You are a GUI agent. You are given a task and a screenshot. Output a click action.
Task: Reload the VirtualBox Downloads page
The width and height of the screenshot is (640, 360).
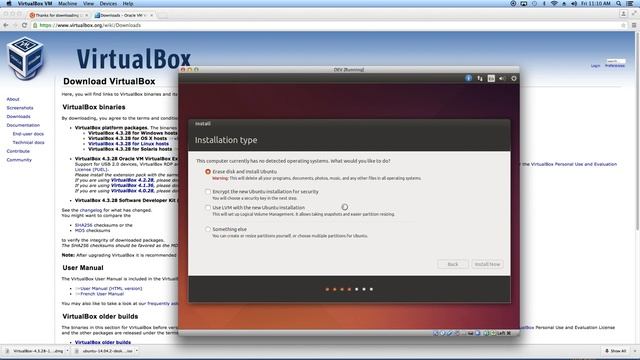[24, 25]
